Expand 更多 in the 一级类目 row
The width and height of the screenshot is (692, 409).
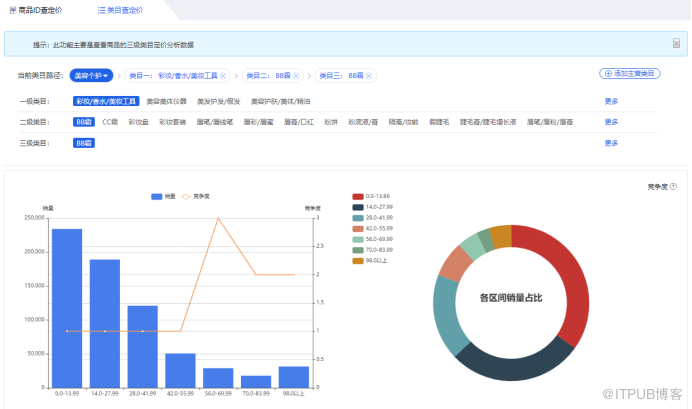[x=612, y=101]
